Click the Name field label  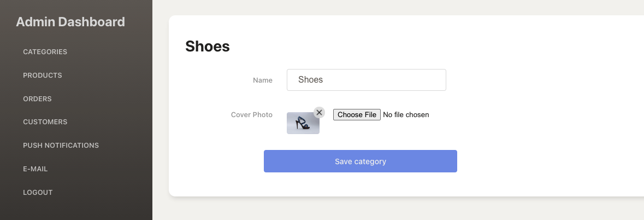(262, 80)
